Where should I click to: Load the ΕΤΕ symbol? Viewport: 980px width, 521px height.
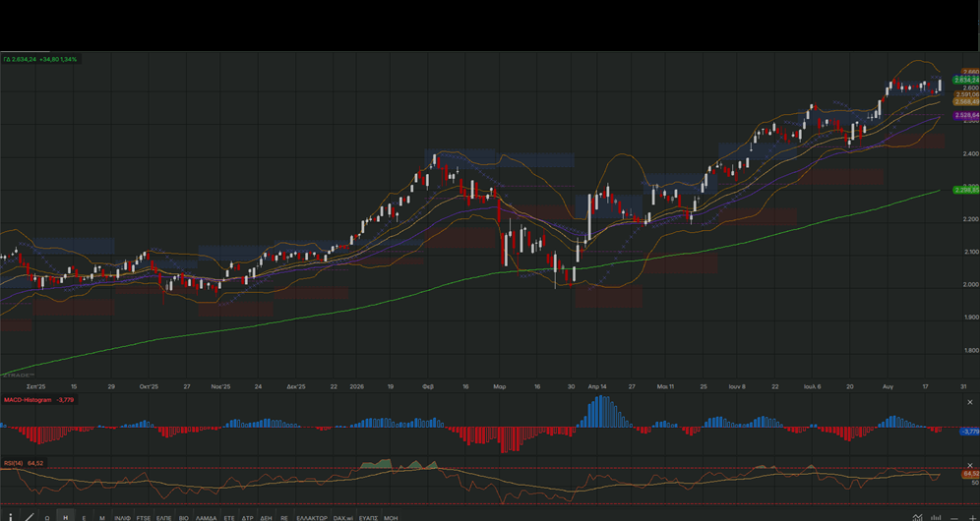229,518
